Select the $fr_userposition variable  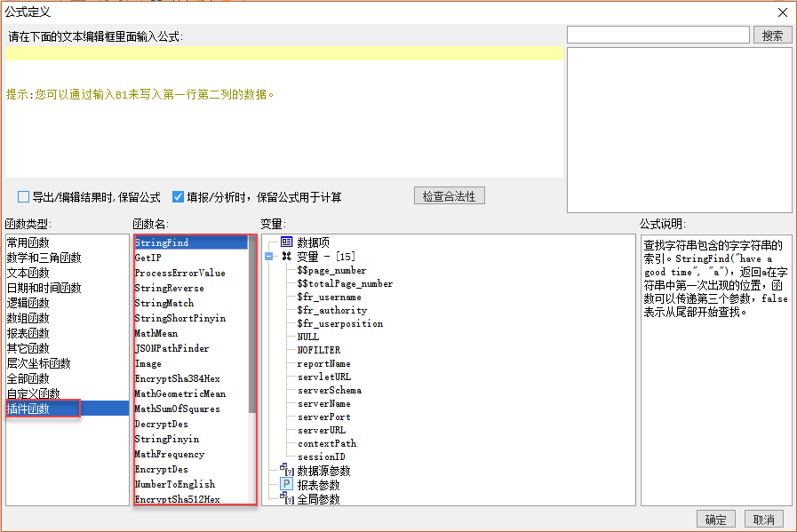340,323
